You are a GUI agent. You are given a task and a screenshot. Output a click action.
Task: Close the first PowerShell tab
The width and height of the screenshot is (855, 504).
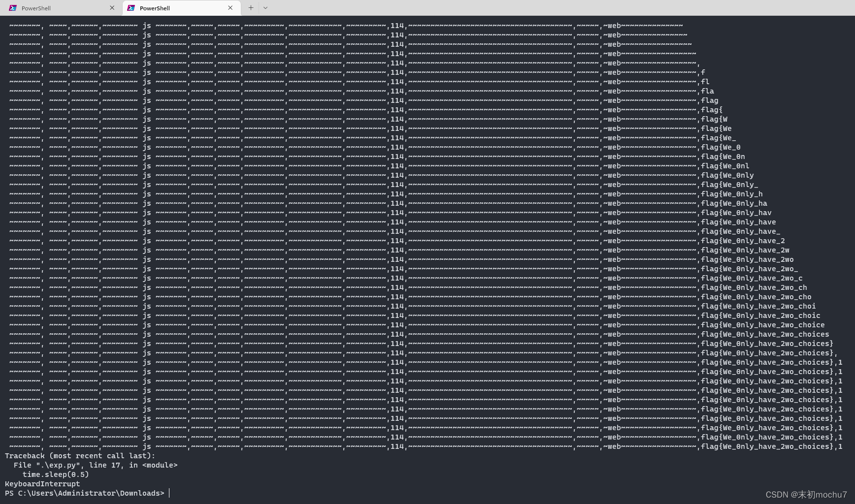[x=112, y=8]
